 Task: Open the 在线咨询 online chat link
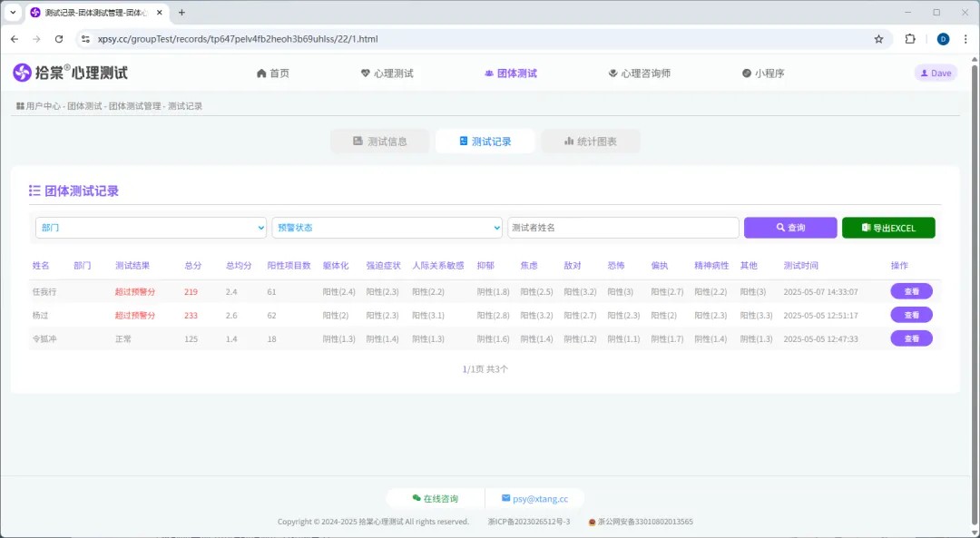(435, 499)
